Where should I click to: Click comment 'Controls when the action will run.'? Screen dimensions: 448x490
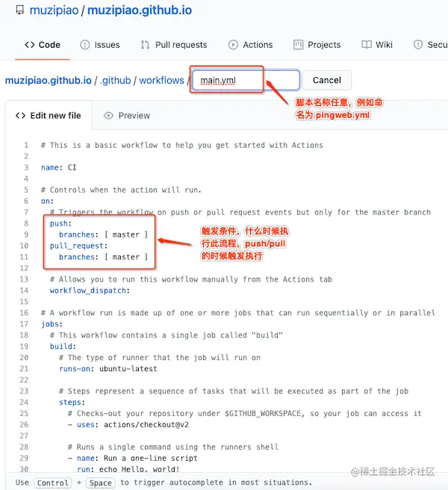(x=121, y=190)
